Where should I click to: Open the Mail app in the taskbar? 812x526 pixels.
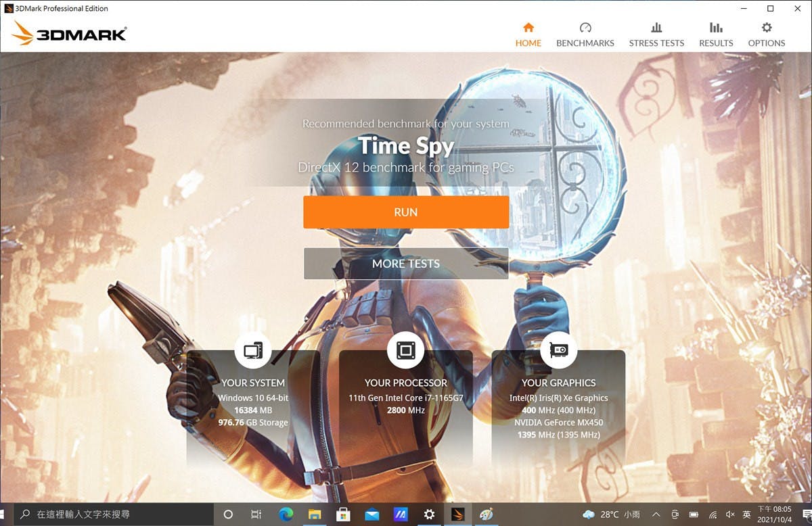tap(371, 515)
